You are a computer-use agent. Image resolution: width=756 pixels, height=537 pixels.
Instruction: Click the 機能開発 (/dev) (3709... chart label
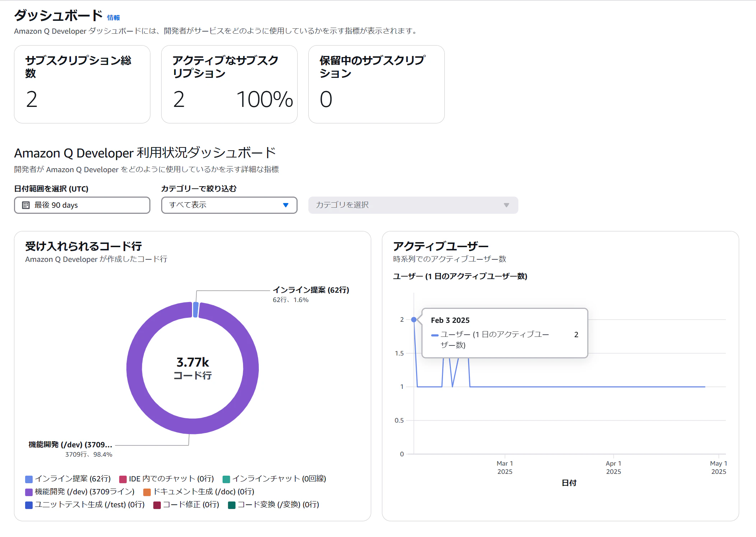70,445
